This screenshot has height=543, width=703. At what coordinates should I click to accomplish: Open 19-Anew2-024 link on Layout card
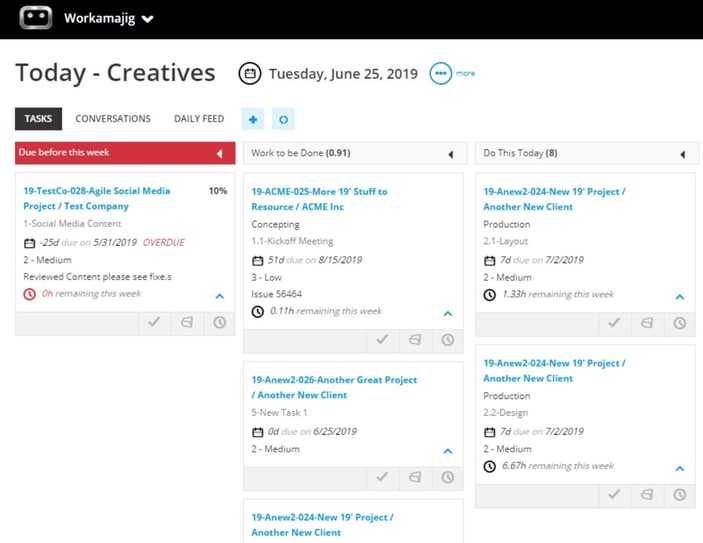pos(554,199)
